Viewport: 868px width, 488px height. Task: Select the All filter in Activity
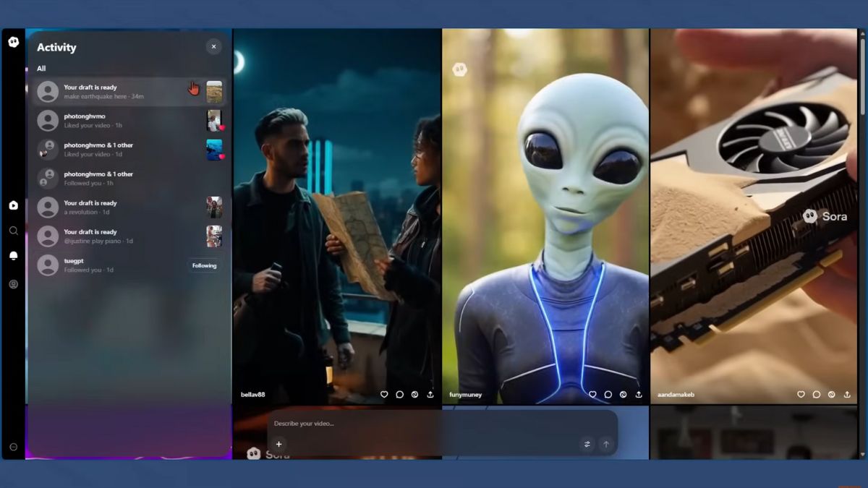click(x=41, y=69)
